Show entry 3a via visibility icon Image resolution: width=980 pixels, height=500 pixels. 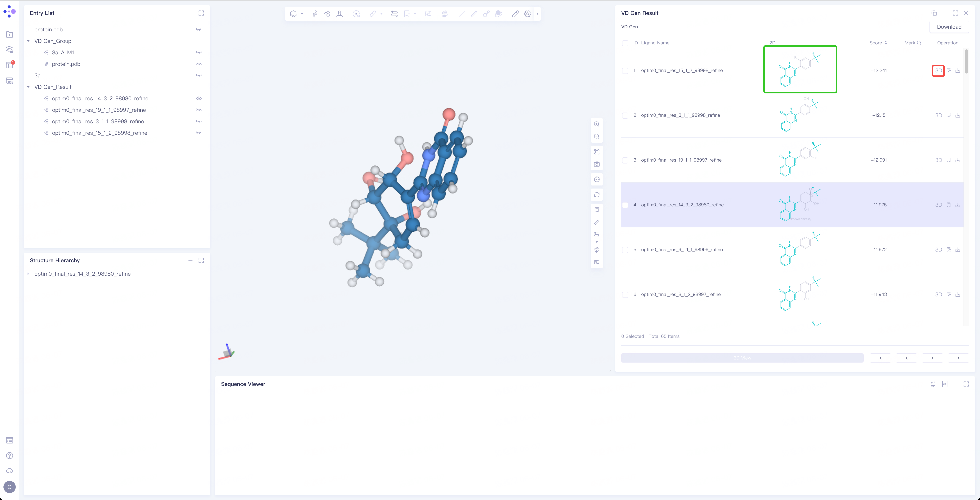pyautogui.click(x=199, y=76)
